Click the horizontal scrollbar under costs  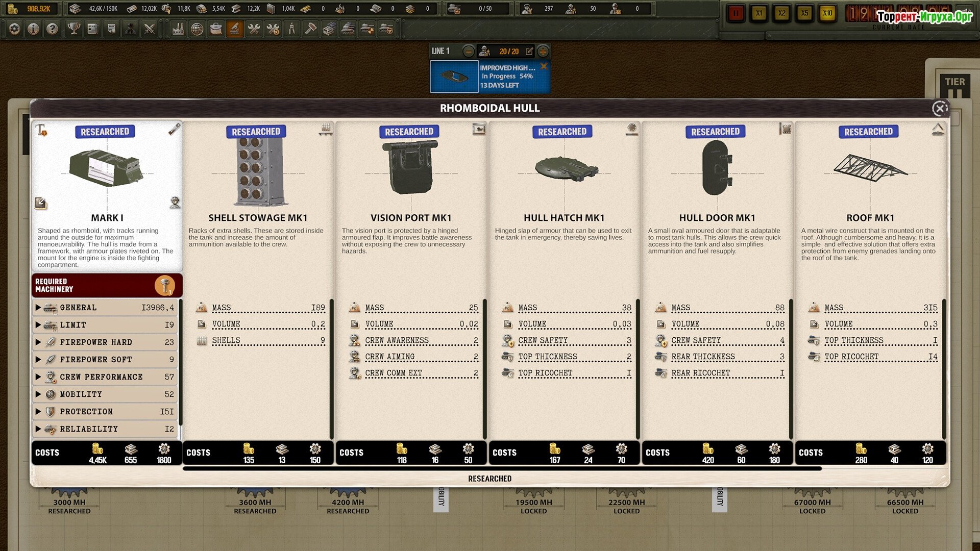pos(502,468)
